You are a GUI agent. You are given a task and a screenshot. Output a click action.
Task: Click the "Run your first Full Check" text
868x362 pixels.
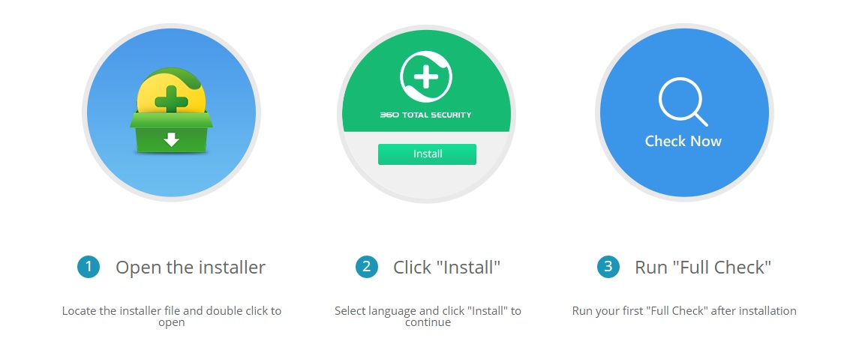point(684,310)
